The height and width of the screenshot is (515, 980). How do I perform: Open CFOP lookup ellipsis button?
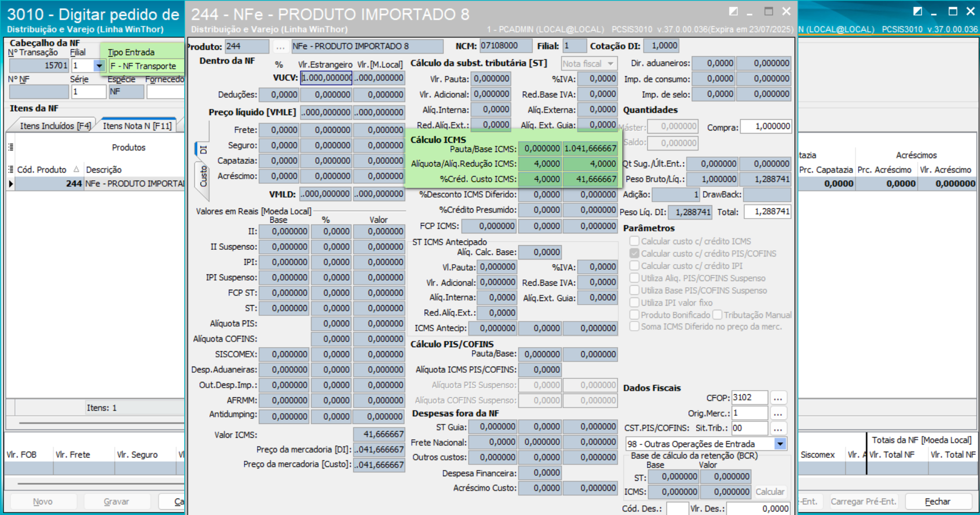coord(778,398)
